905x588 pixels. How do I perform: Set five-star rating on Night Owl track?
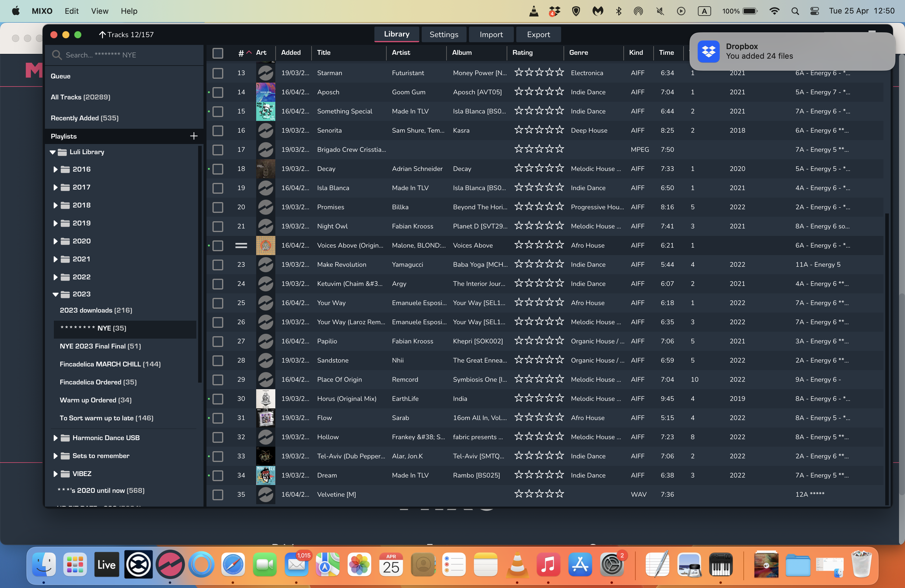pyautogui.click(x=559, y=226)
